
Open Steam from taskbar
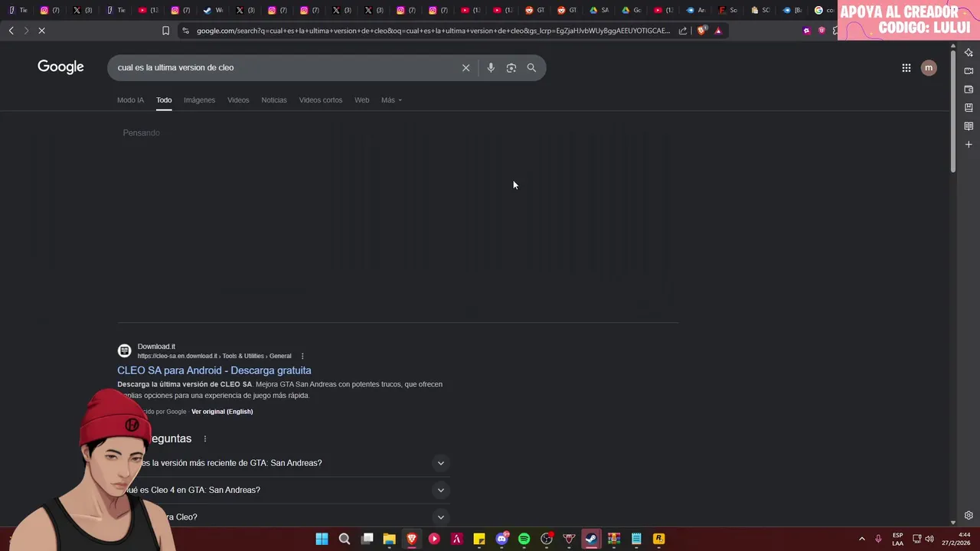point(591,539)
